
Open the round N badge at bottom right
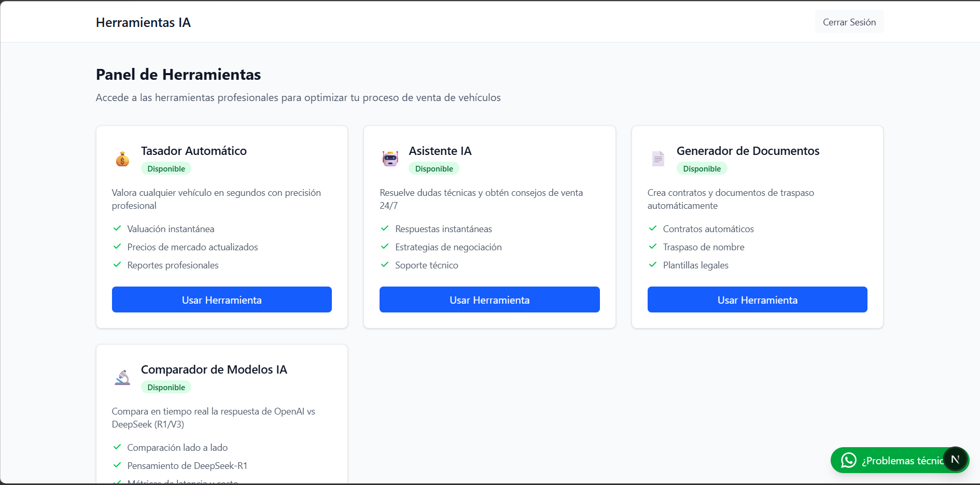[x=955, y=459]
